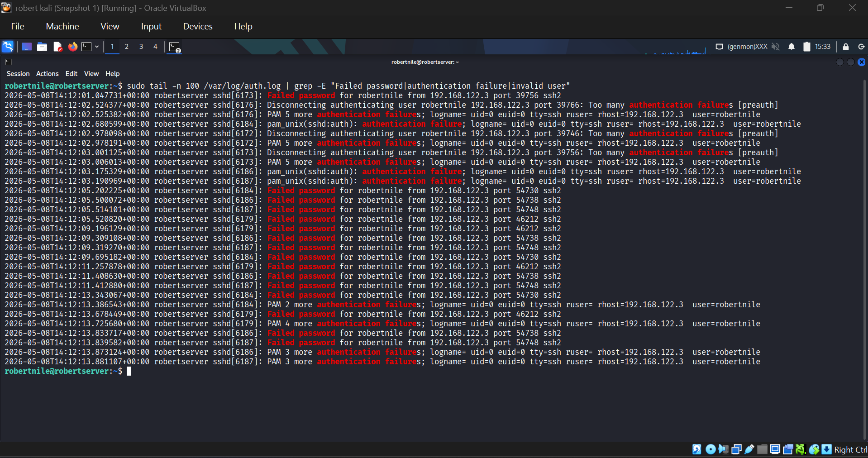Image resolution: width=868 pixels, height=458 pixels.
Task: Click the last log line at 14:12:13.881107
Action: click(x=382, y=362)
